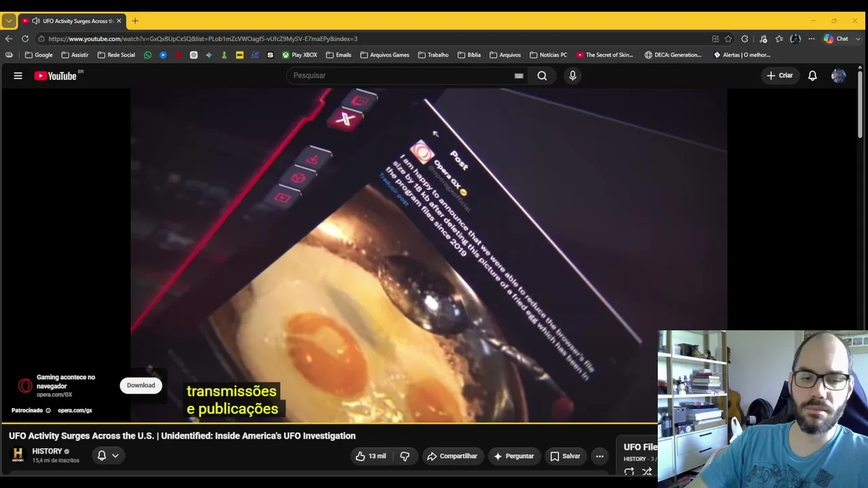This screenshot has width=868, height=488.
Task: Open browser extensions puzzle icon
Action: click(745, 39)
